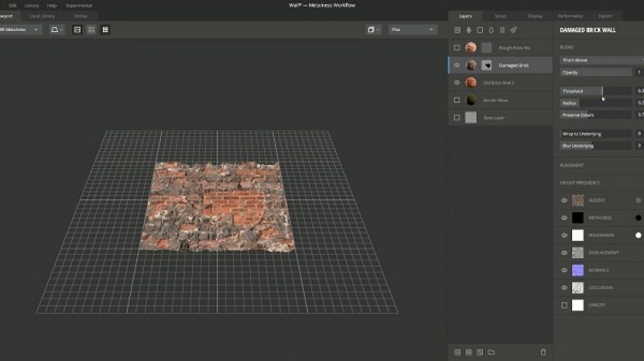
Task: Expand the Placement section
Action: [x=572, y=165]
